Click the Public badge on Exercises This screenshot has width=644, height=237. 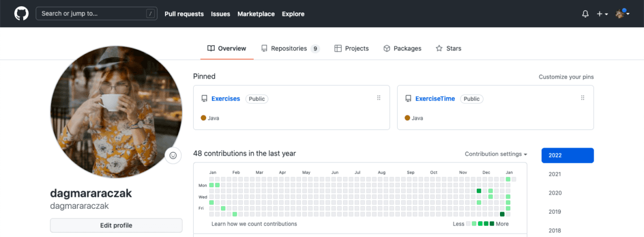pyautogui.click(x=257, y=99)
